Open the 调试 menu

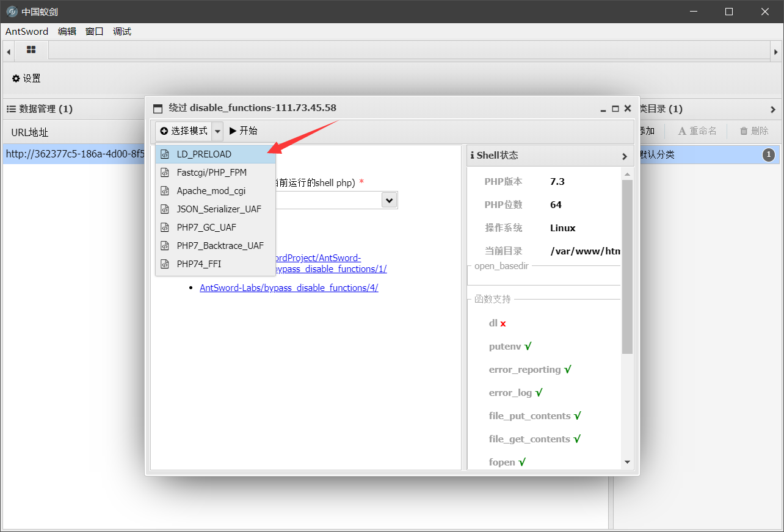point(122,32)
